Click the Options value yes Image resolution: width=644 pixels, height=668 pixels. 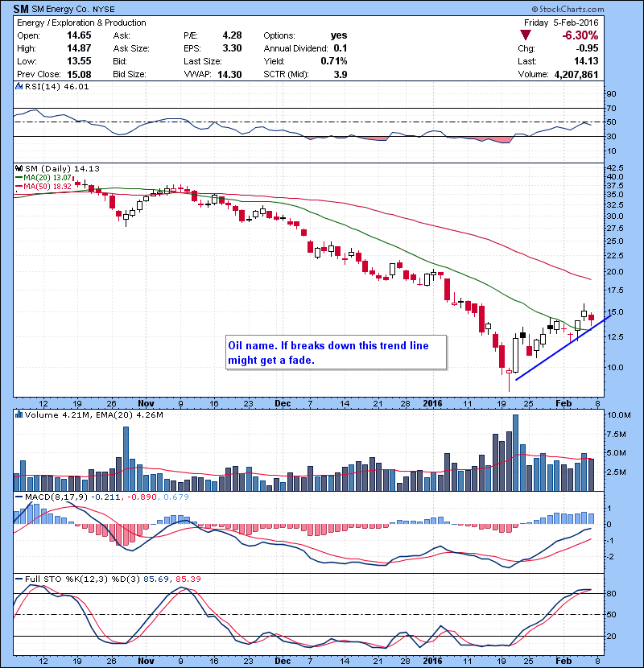click(x=339, y=35)
